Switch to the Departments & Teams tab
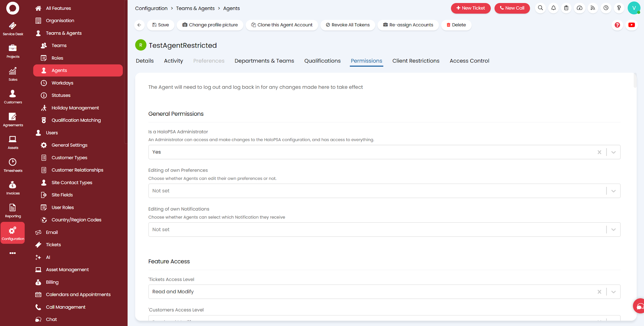644x326 pixels. tap(264, 61)
